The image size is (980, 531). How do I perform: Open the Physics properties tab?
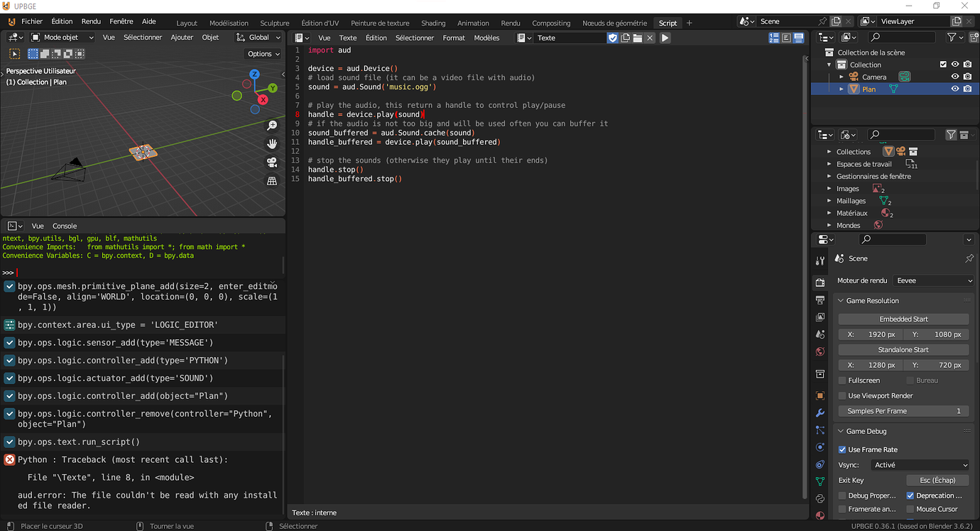click(x=820, y=447)
